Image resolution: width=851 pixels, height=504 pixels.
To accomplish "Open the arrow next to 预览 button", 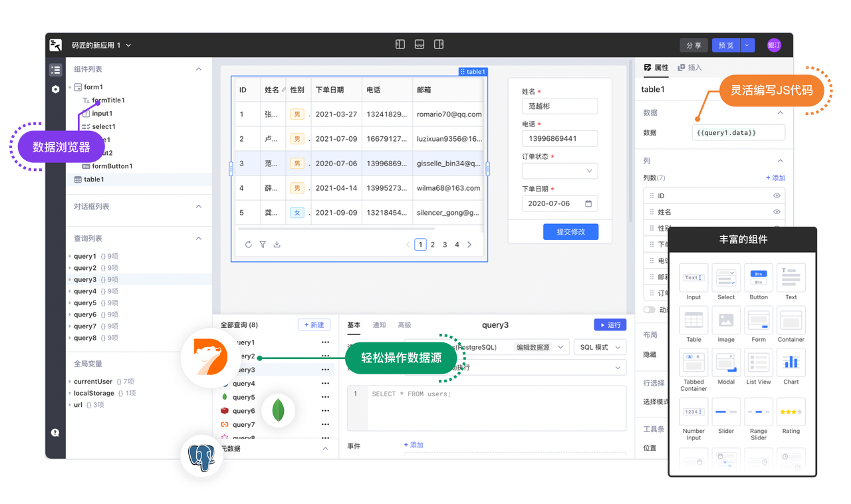I will click(x=747, y=45).
